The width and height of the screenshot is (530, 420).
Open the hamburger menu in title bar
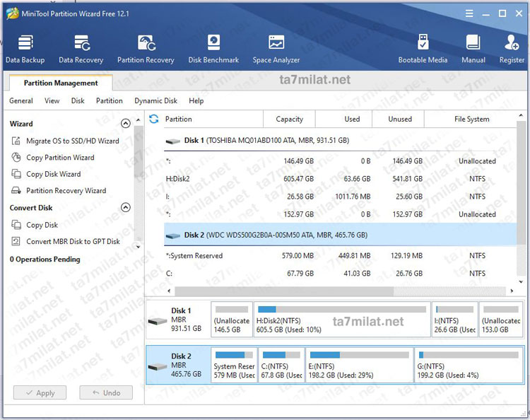(469, 13)
